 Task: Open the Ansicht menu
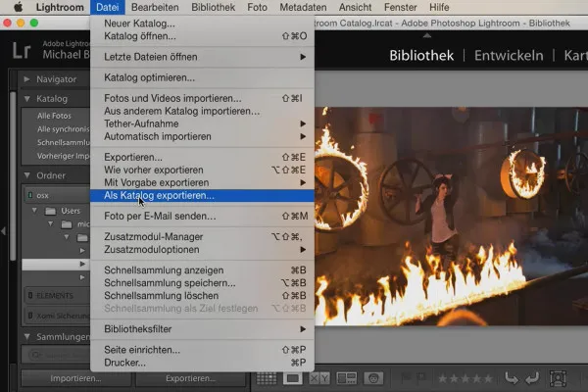355,7
